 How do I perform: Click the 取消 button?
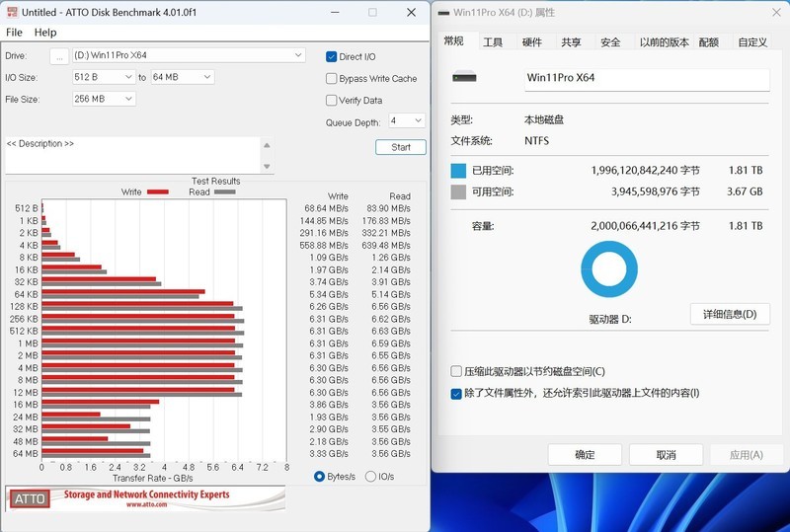(x=666, y=455)
